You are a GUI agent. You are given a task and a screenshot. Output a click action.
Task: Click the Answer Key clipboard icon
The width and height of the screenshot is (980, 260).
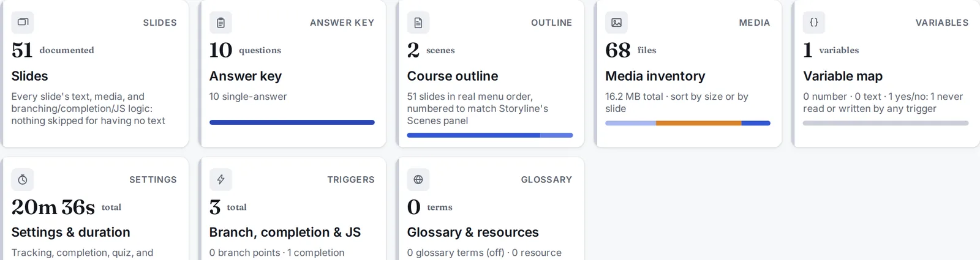pyautogui.click(x=221, y=23)
